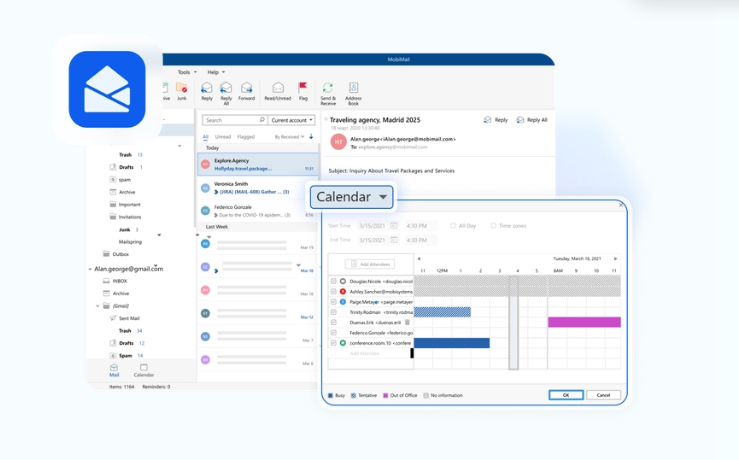
Task: Click the Start Time calendar picker icon
Action: 394,226
